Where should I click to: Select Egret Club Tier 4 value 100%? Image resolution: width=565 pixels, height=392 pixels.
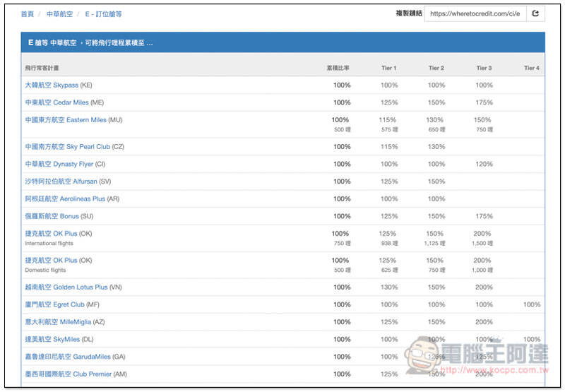tap(532, 304)
